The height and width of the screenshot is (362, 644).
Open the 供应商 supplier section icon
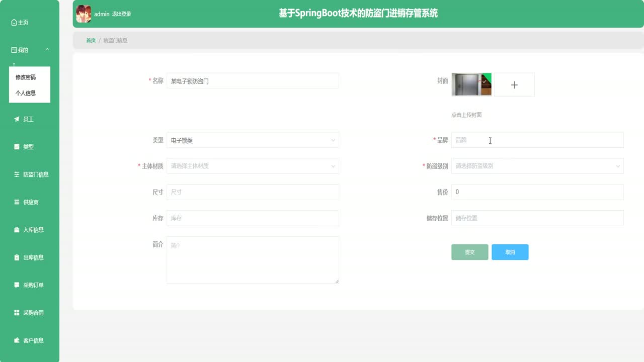click(17, 202)
